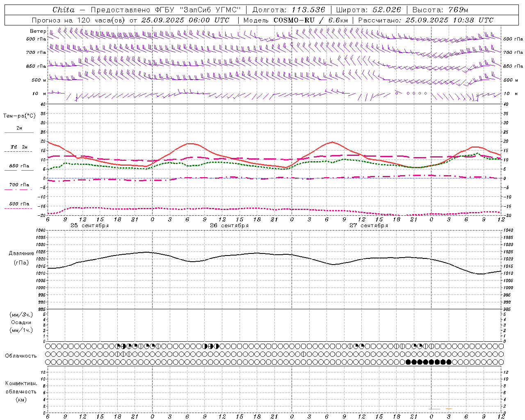Click the (мм/3ч.) precipitation unit label
This screenshot has width=525, height=420.
tap(21, 315)
